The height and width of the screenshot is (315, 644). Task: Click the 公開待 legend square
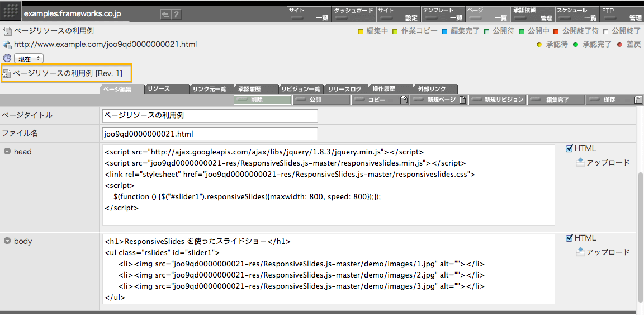coord(487,31)
